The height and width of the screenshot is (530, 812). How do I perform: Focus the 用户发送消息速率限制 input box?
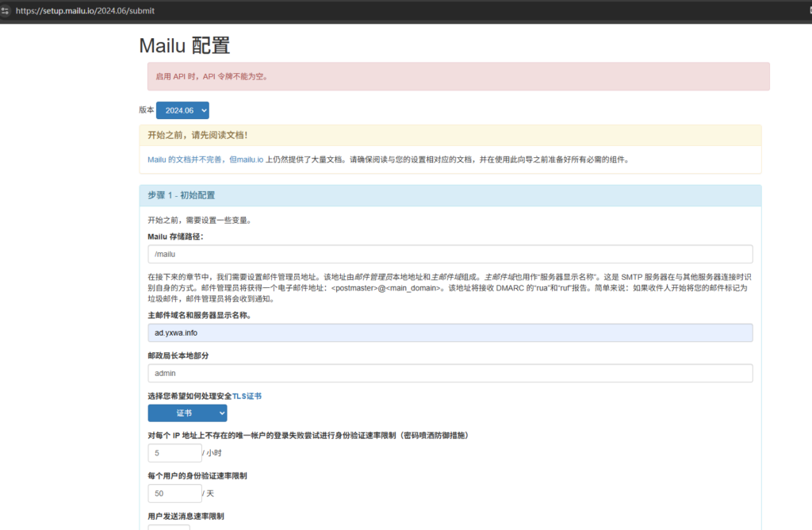(168, 527)
